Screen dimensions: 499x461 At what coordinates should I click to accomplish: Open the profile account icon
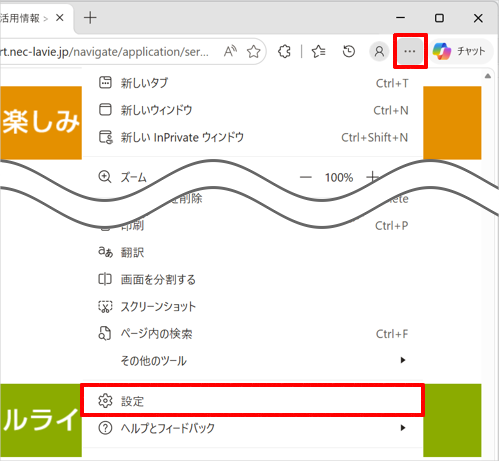click(379, 51)
